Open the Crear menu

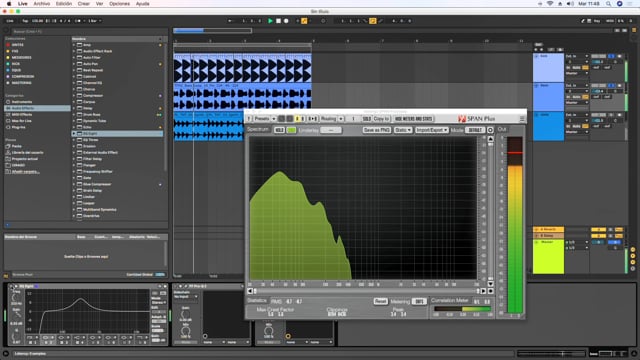[x=84, y=4]
